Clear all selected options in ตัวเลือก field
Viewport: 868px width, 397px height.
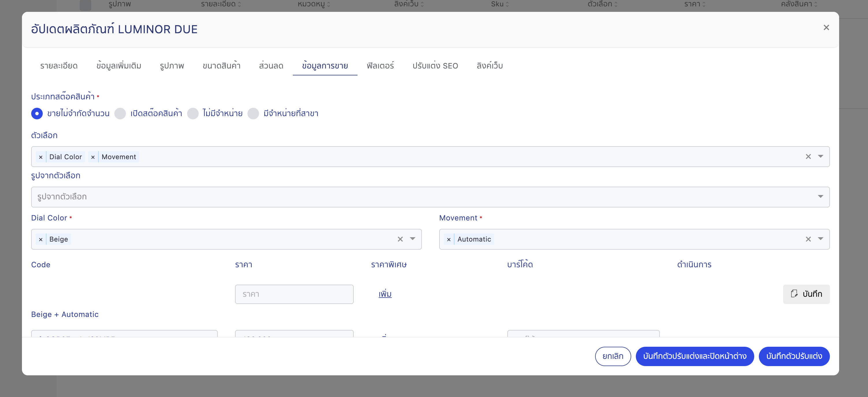(x=808, y=157)
